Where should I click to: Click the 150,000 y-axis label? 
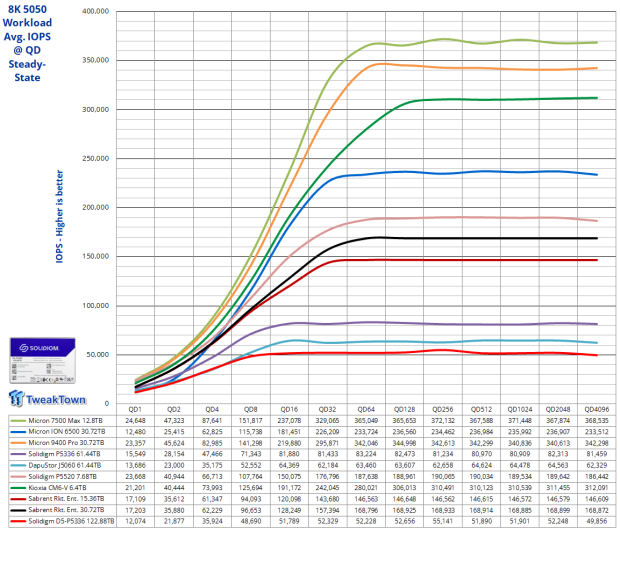(95, 256)
